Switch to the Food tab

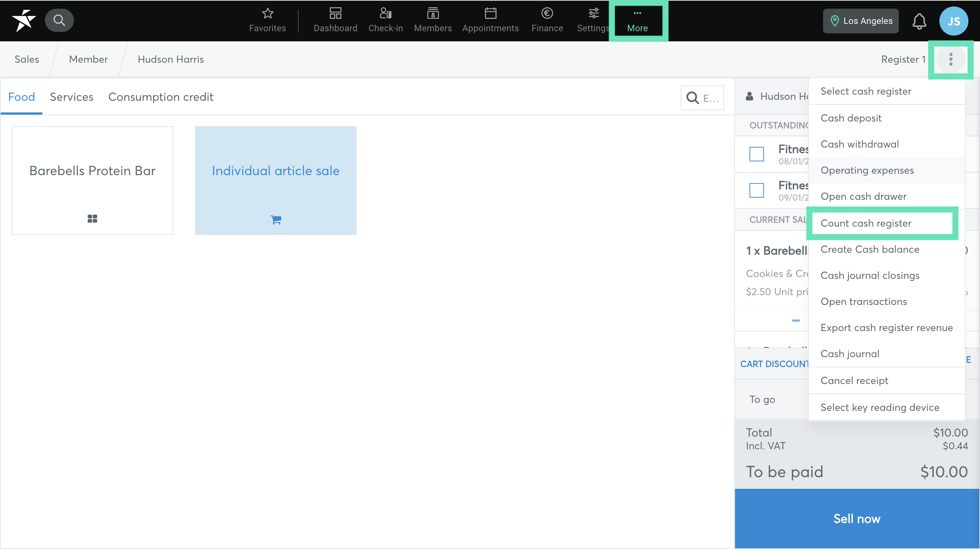click(21, 97)
